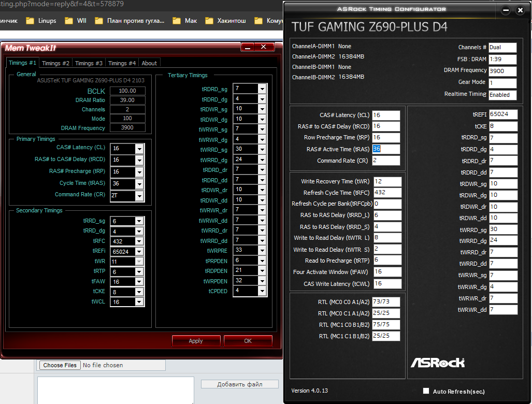Expand the tRRD_sg dropdown in Mem TweakIt
Viewport: 532px width, 404px height.
click(x=139, y=221)
